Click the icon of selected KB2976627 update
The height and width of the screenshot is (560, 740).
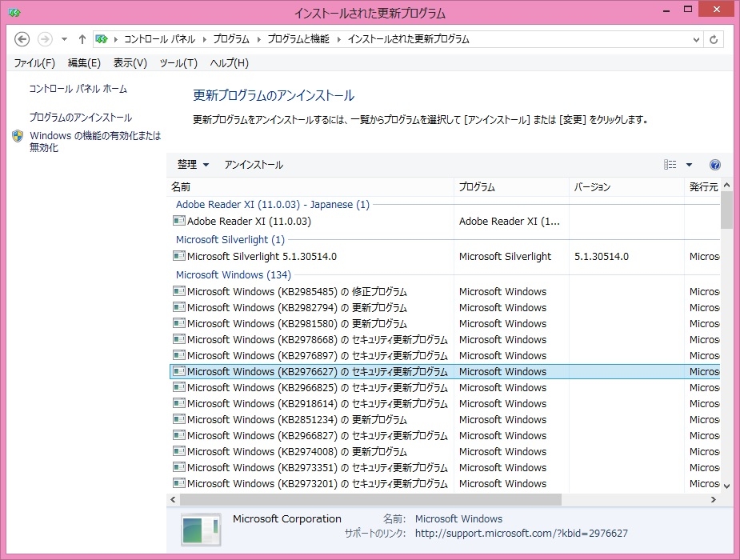179,371
